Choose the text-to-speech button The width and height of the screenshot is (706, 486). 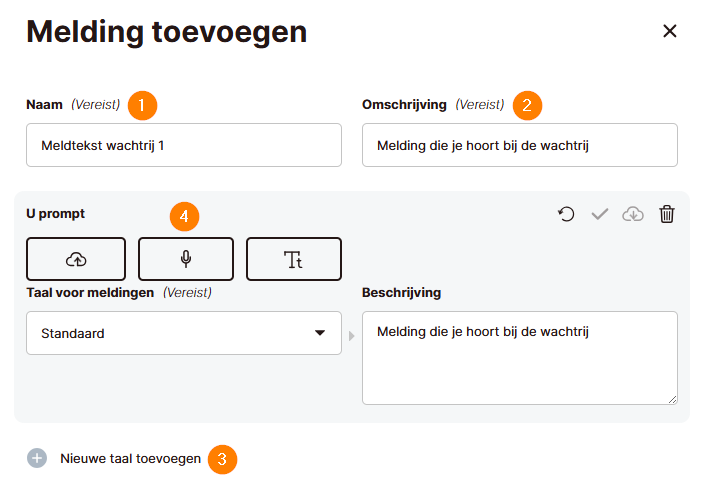point(294,259)
